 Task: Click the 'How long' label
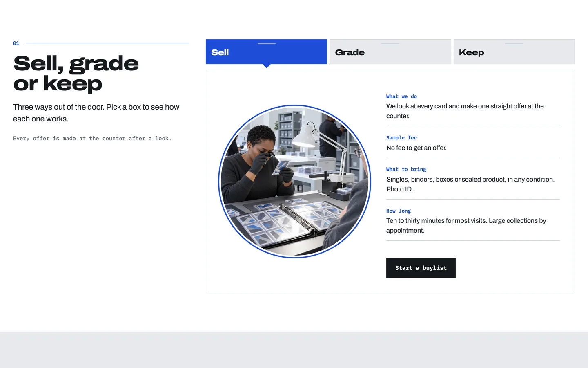[399, 211]
